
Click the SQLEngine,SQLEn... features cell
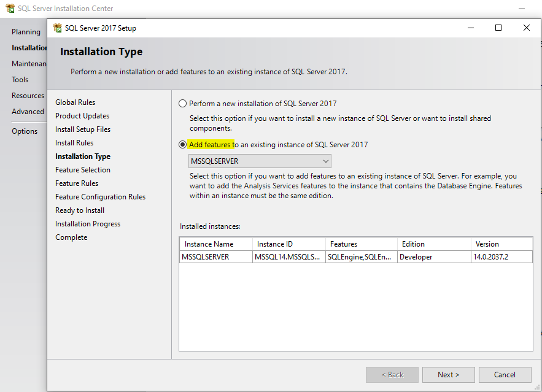click(x=361, y=257)
